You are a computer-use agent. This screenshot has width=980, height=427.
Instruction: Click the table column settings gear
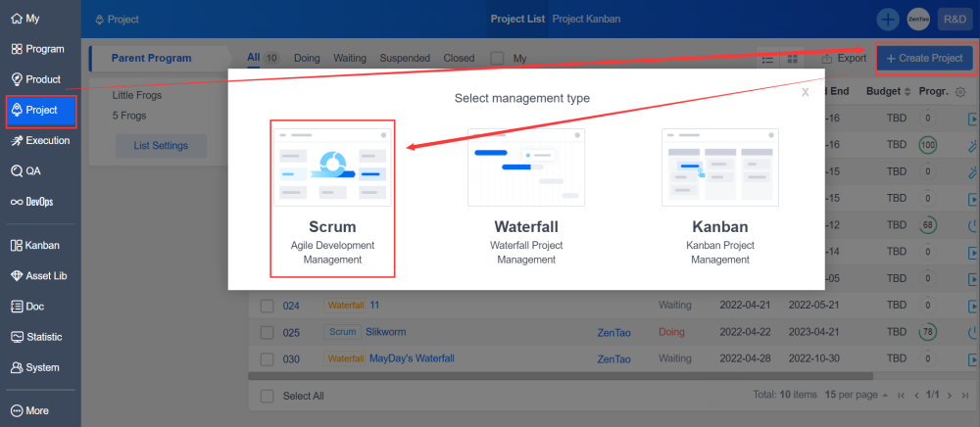click(959, 92)
